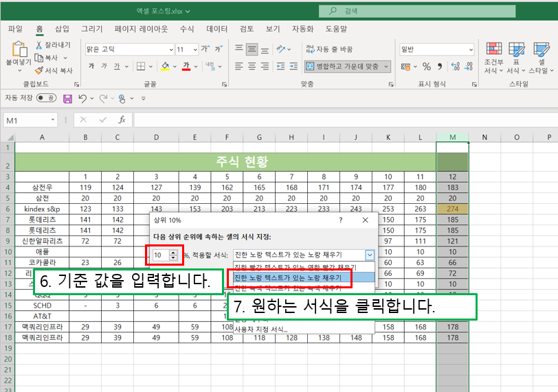Image resolution: width=558 pixels, height=392 pixels.
Task: Open the Customize Quick Access Toolbar arrow
Action: [144, 98]
